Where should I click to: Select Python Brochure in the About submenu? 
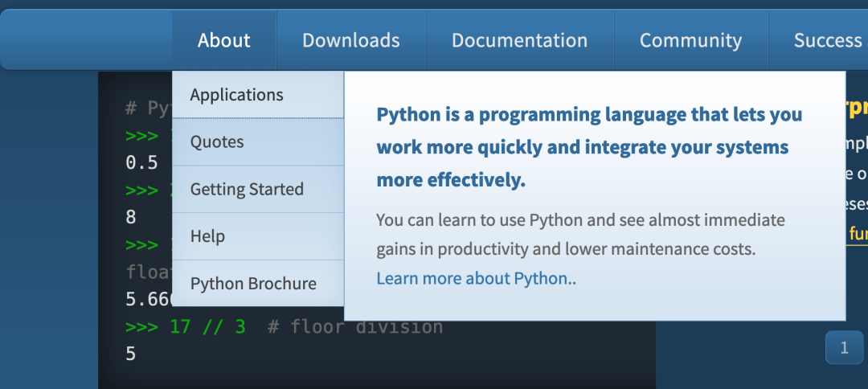[x=258, y=284]
